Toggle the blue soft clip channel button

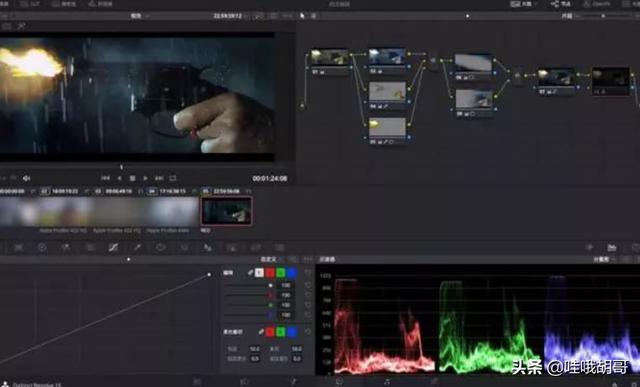(291, 332)
